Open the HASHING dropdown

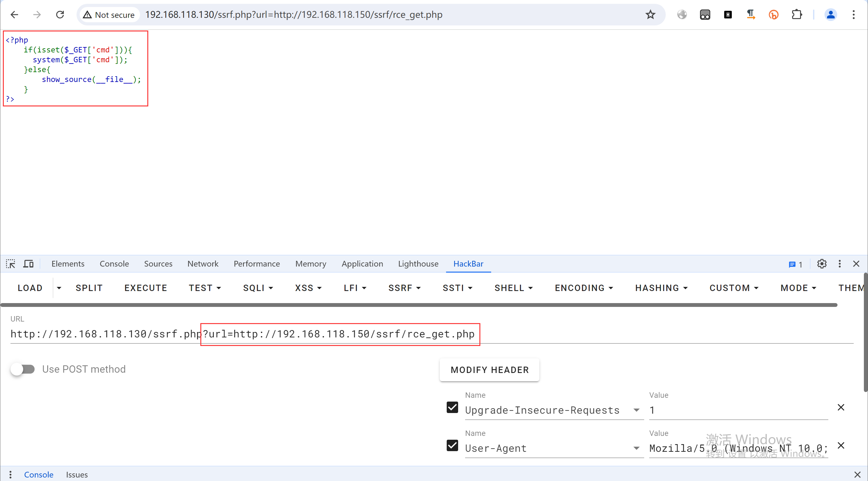coord(661,288)
